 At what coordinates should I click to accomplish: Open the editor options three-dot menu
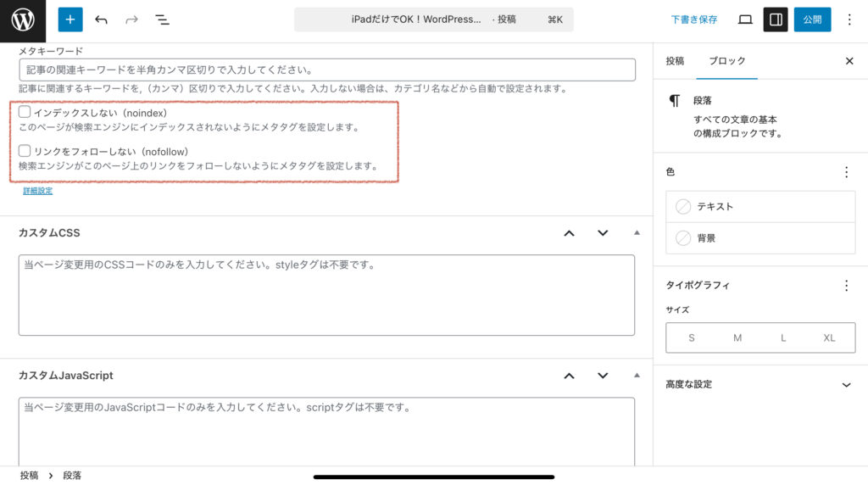849,20
